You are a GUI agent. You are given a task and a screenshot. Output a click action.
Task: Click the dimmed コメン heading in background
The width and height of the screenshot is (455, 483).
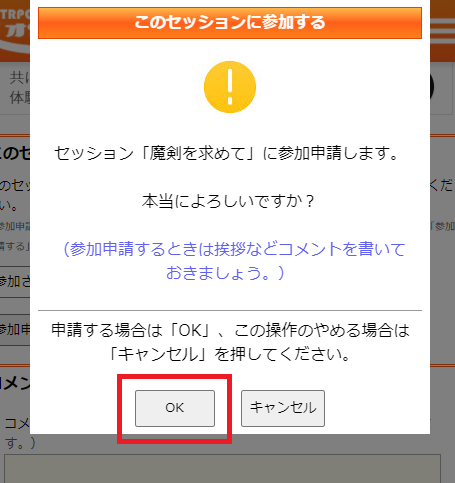click(x=15, y=383)
